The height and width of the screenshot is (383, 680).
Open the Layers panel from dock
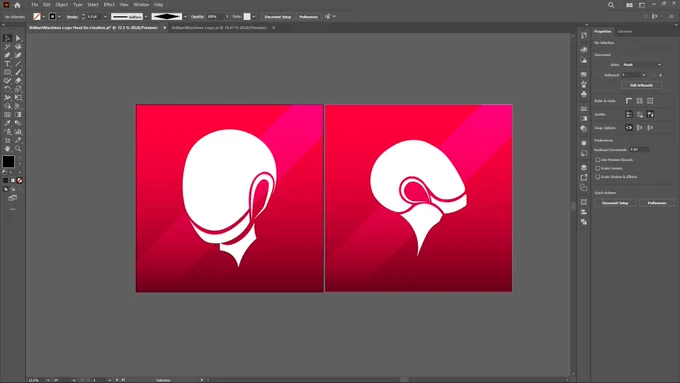tap(584, 167)
